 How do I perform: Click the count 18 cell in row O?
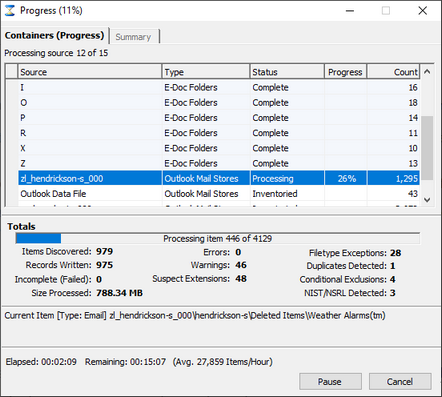[x=393, y=102]
